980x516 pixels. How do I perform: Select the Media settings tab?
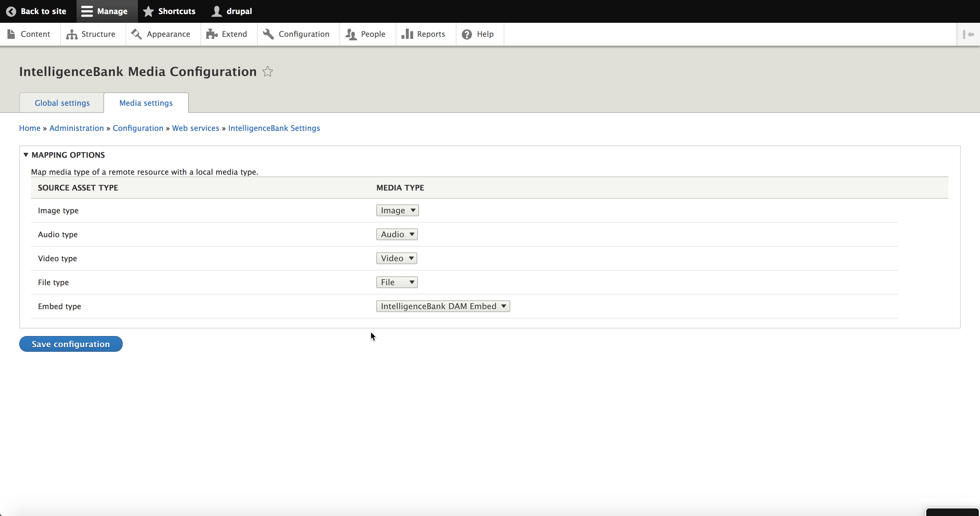pyautogui.click(x=146, y=103)
